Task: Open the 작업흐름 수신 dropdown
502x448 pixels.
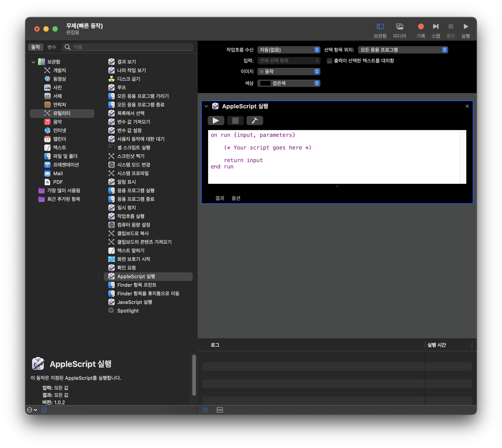Action: click(289, 50)
